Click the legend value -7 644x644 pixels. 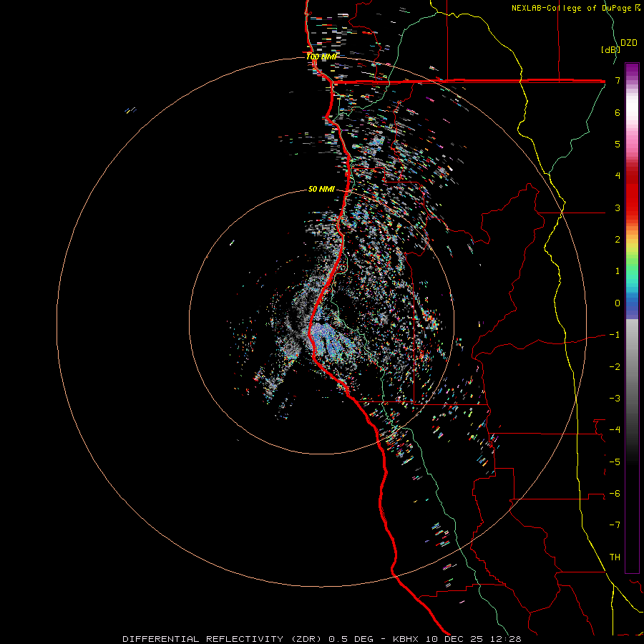(615, 525)
